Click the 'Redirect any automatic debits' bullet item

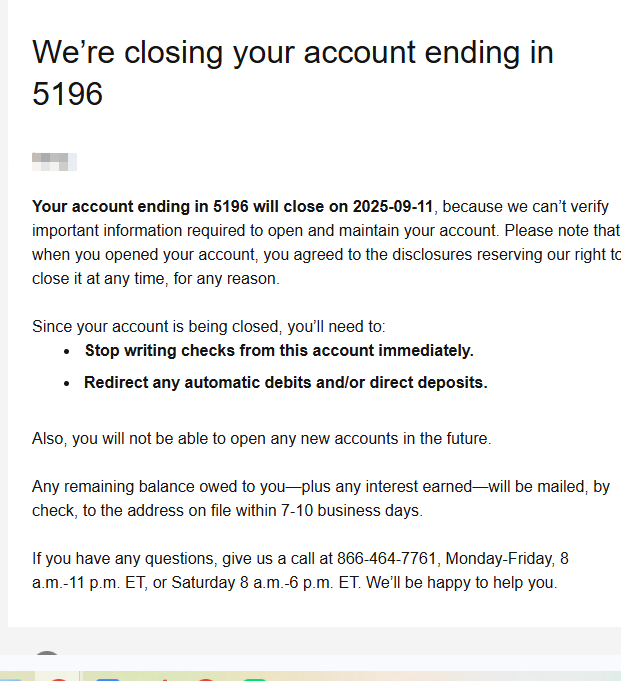[286, 383]
